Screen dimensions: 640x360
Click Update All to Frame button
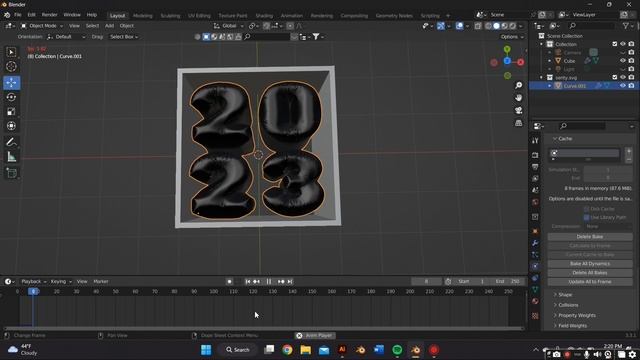(x=590, y=282)
